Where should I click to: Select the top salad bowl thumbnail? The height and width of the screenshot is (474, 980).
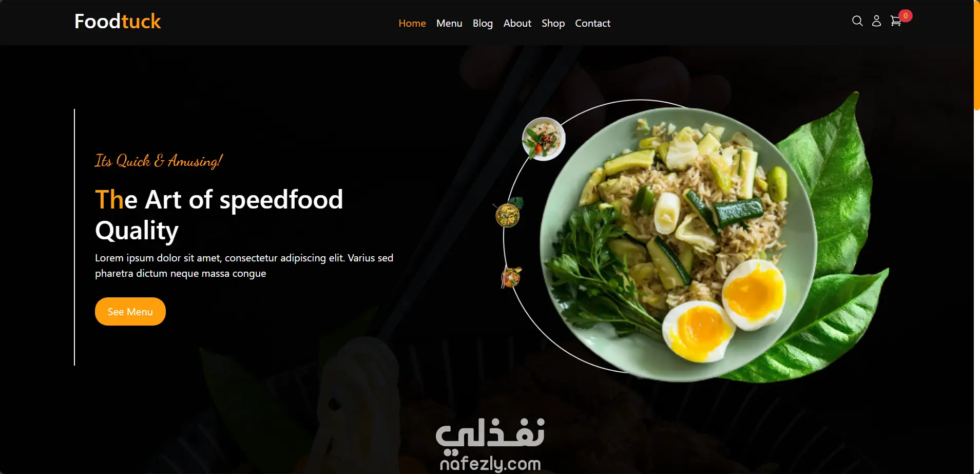(544, 139)
